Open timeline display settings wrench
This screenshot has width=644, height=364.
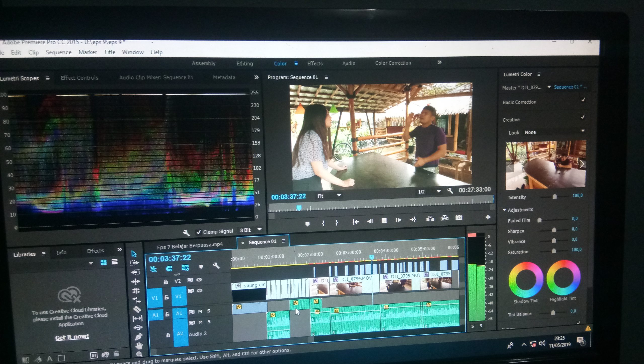pyautogui.click(x=216, y=266)
